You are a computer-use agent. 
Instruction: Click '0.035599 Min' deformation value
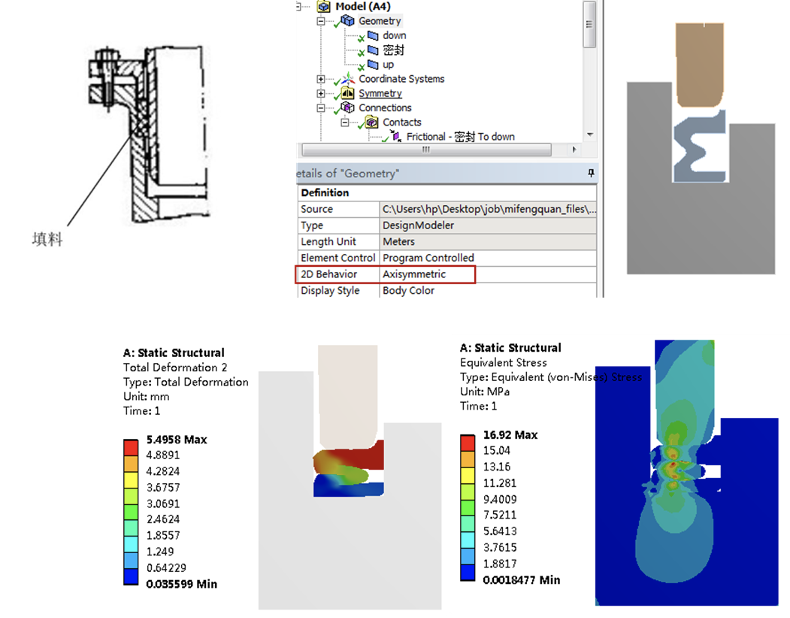181,584
